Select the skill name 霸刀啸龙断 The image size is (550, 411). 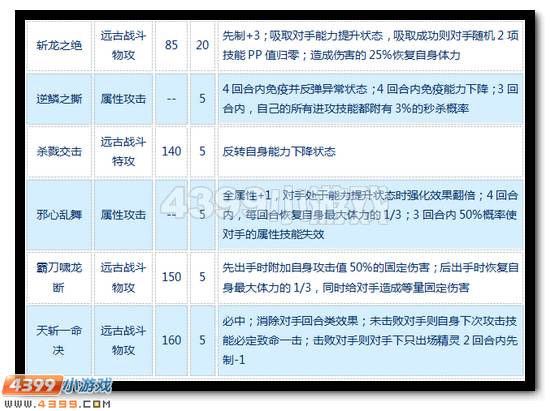[59, 277]
